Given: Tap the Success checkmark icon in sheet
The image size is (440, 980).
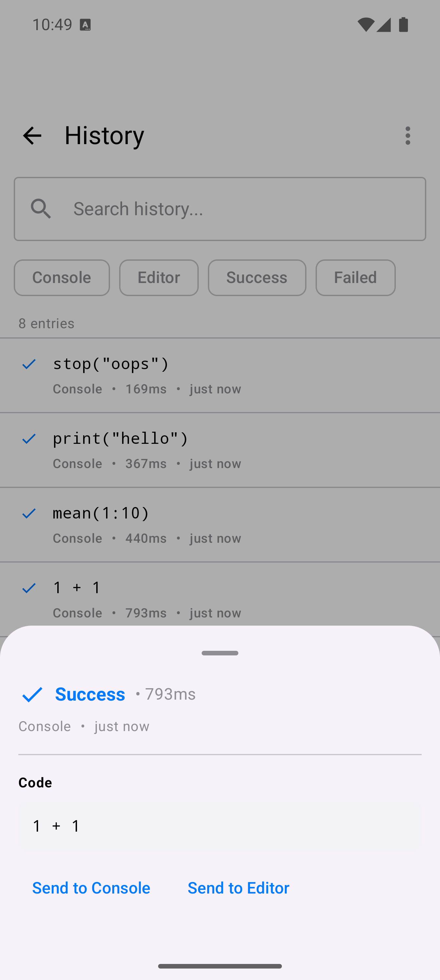Looking at the screenshot, I should coord(32,695).
